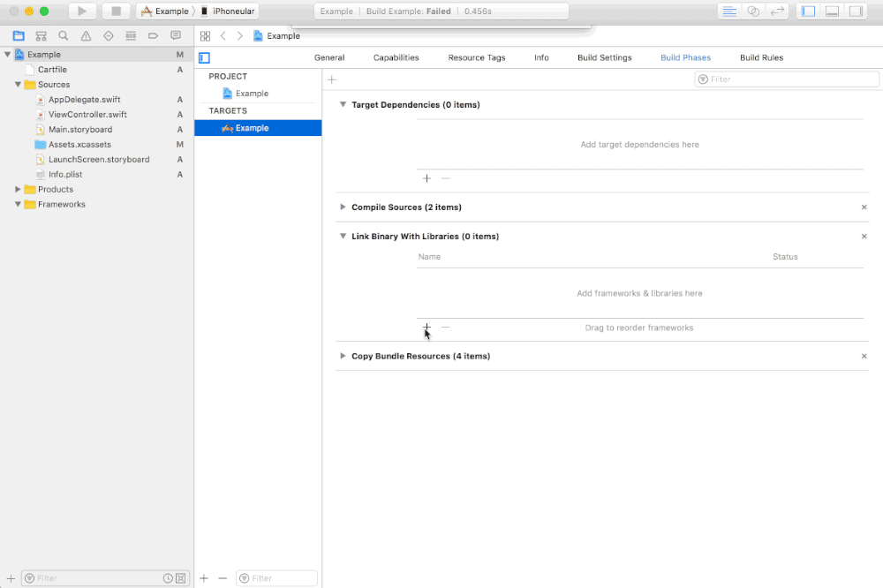This screenshot has height=588, width=883.
Task: Open related items grid menu
Action: click(x=205, y=36)
